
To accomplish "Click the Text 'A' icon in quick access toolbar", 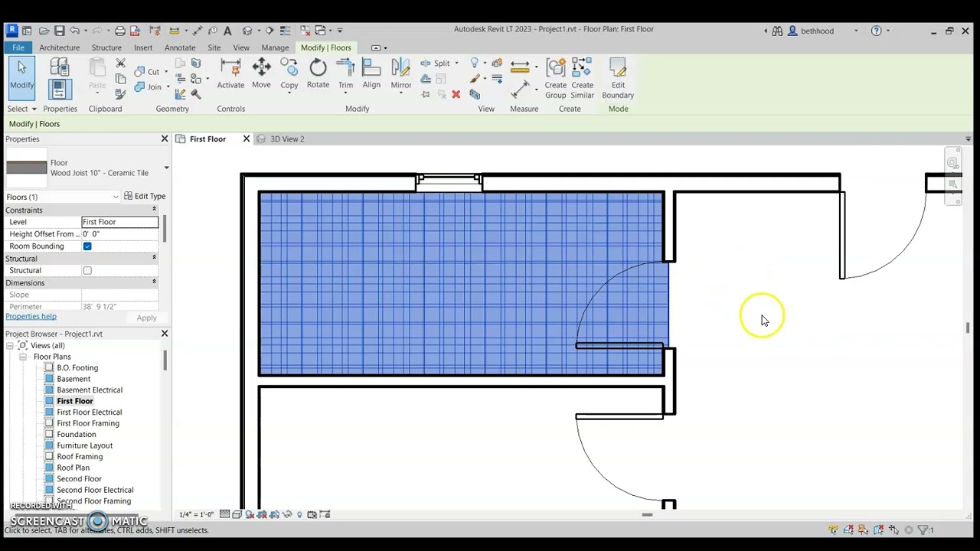I will coord(227,31).
